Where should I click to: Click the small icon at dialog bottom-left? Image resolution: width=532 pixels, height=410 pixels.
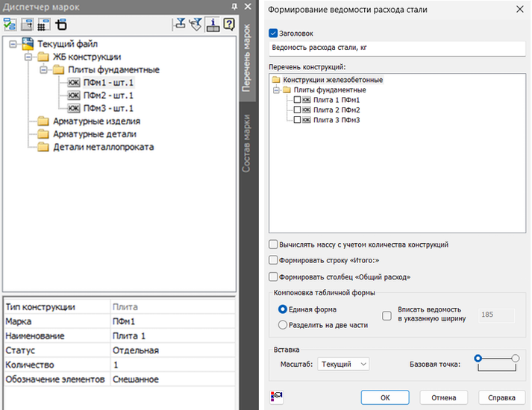pyautogui.click(x=275, y=397)
